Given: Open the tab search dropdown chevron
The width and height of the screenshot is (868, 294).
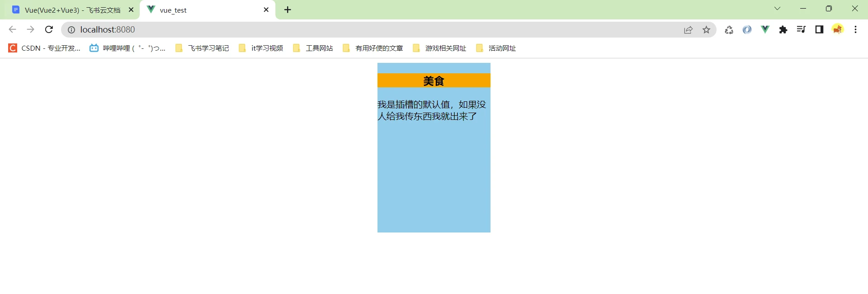Looking at the screenshot, I should point(777,9).
